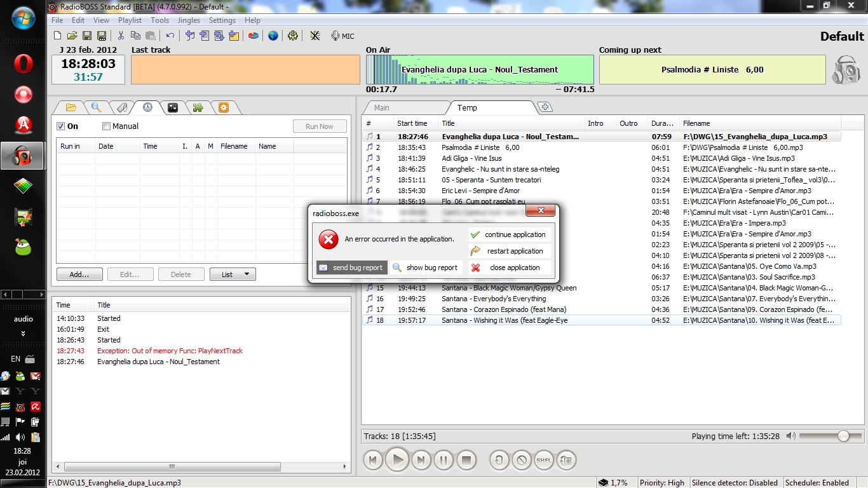Choose restart application in error dialog
The image size is (868, 488).
coord(509,251)
